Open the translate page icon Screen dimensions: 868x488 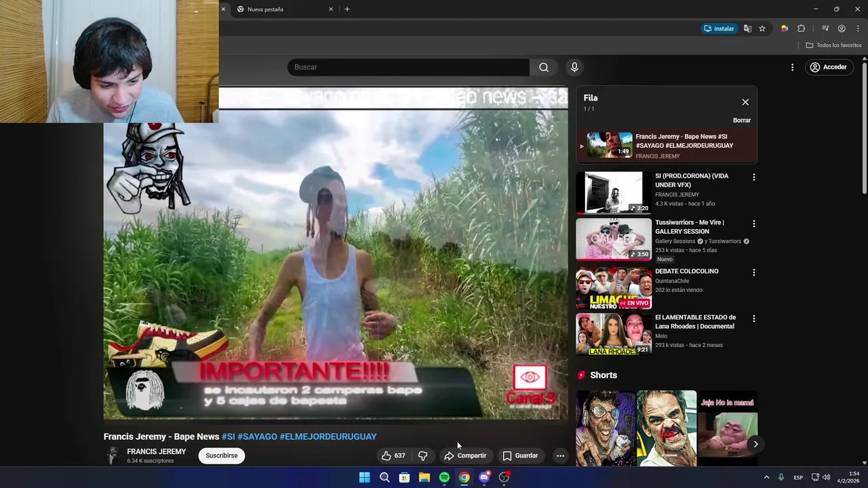(747, 28)
